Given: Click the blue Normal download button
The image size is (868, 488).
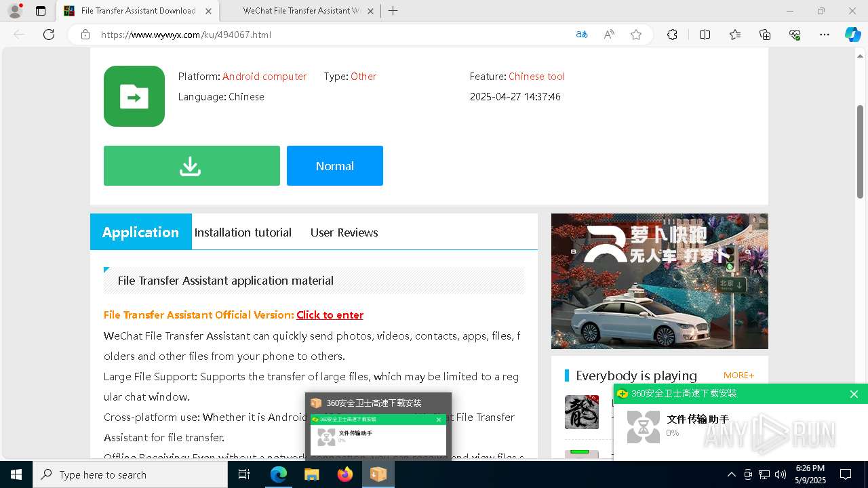Looking at the screenshot, I should [335, 165].
